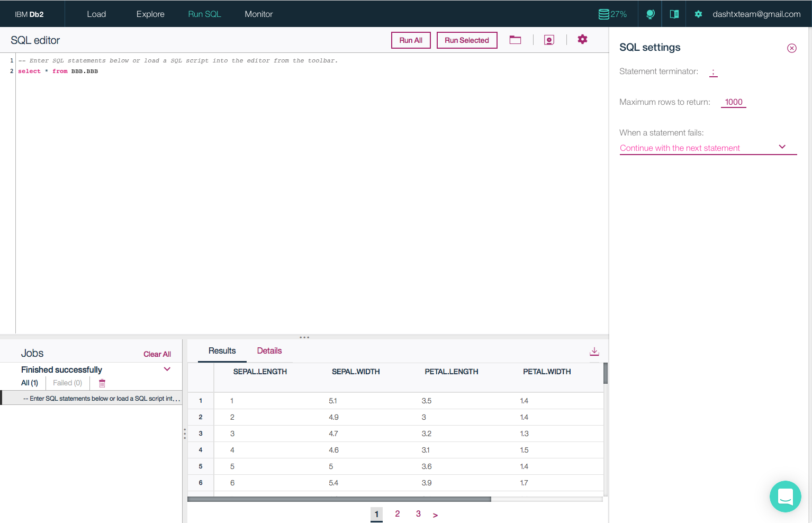The height and width of the screenshot is (523, 812).
Task: Open the 'When a statement fails' dropdown
Action: 708,148
